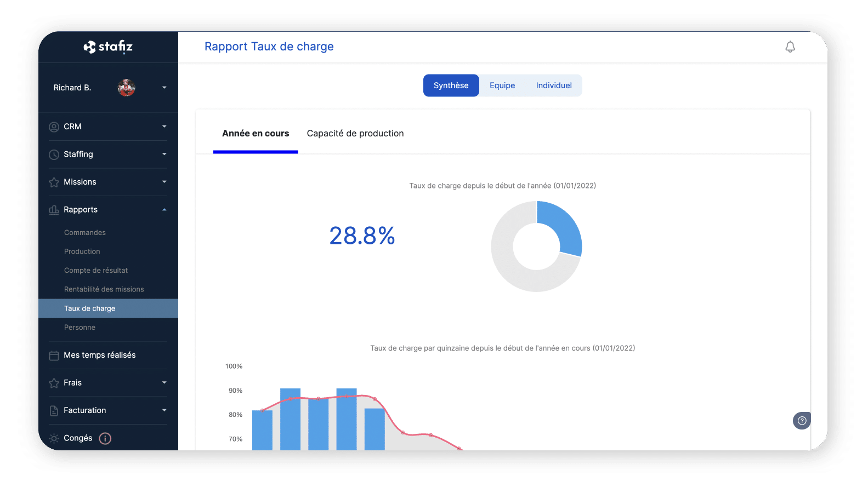The height and width of the screenshot is (481, 868).
Task: Click the 28.8% load rate value
Action: pyautogui.click(x=362, y=236)
